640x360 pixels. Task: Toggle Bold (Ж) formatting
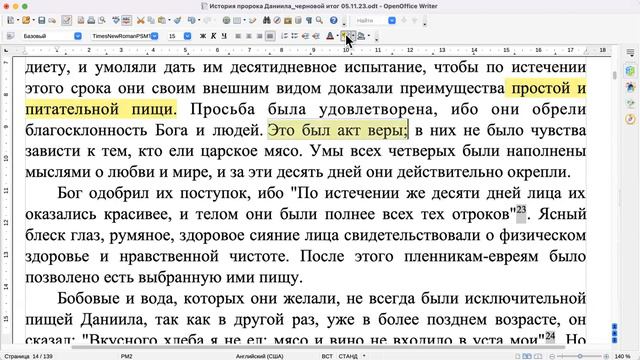tap(203, 36)
